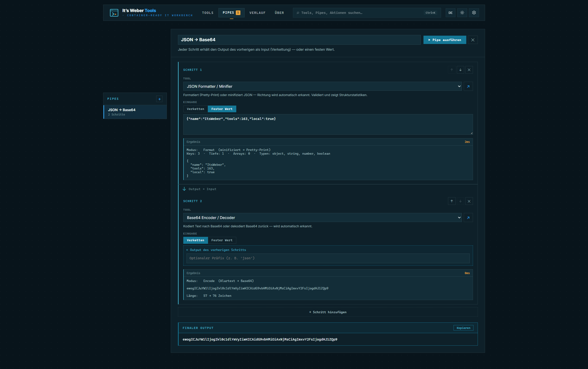Image resolution: width=588 pixels, height=369 pixels.
Task: Move Schritt 1 up with the arrow
Action: pos(452,70)
